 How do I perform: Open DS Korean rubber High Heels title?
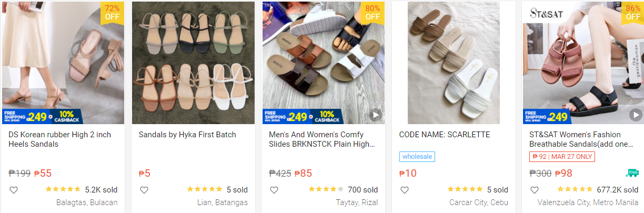[59, 139]
